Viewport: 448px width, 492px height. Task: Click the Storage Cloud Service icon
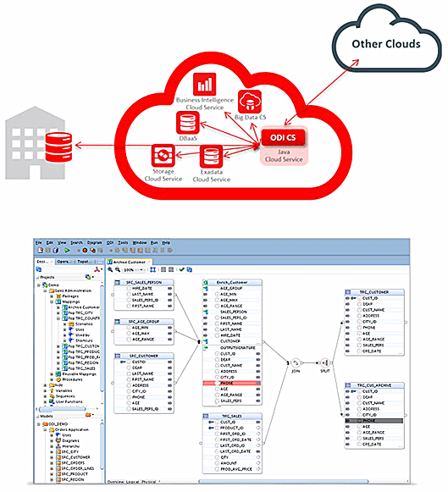pyautogui.click(x=163, y=155)
